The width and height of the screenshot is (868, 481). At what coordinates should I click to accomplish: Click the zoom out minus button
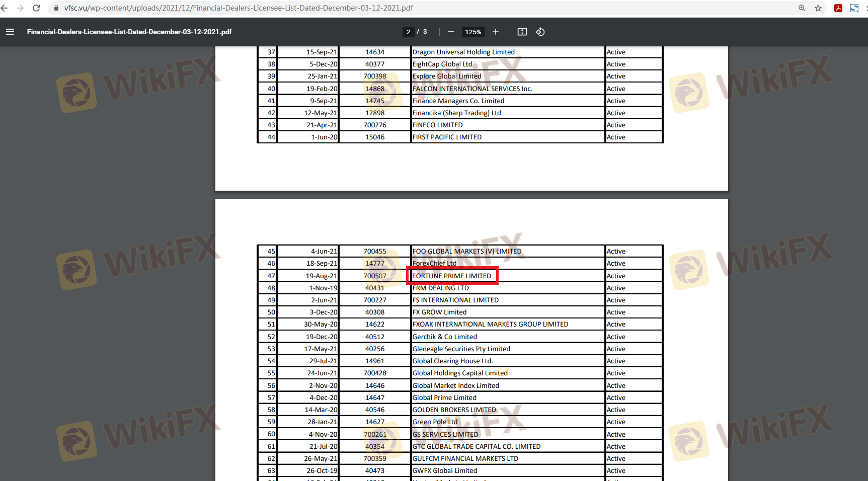[451, 32]
